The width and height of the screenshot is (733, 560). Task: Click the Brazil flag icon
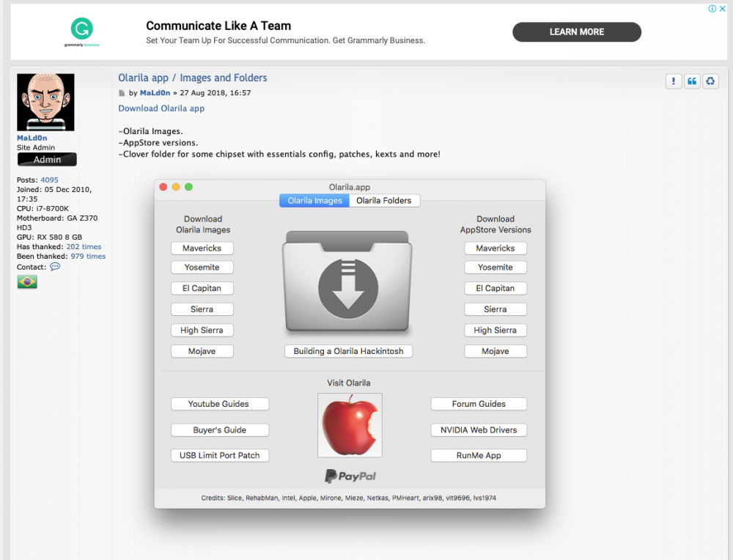pyautogui.click(x=27, y=282)
